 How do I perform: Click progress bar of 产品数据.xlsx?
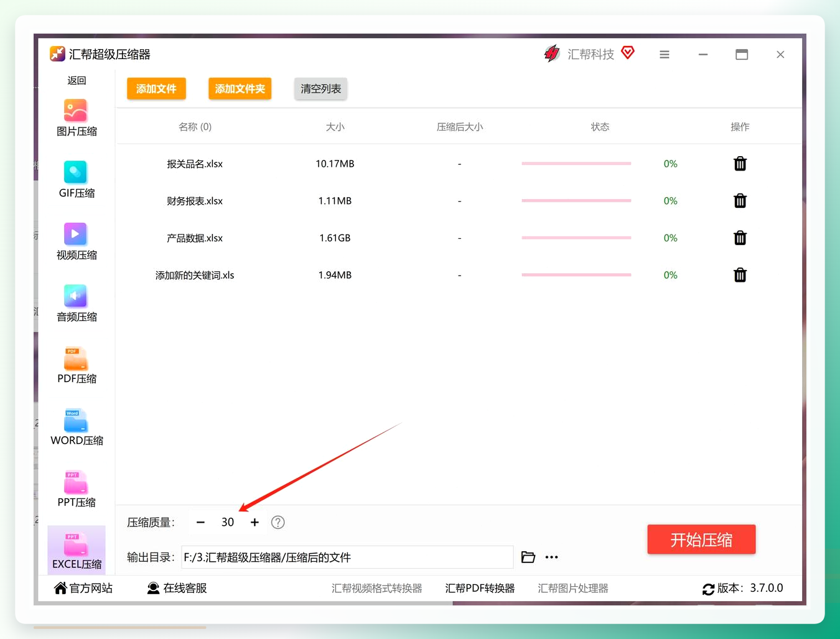tap(576, 238)
